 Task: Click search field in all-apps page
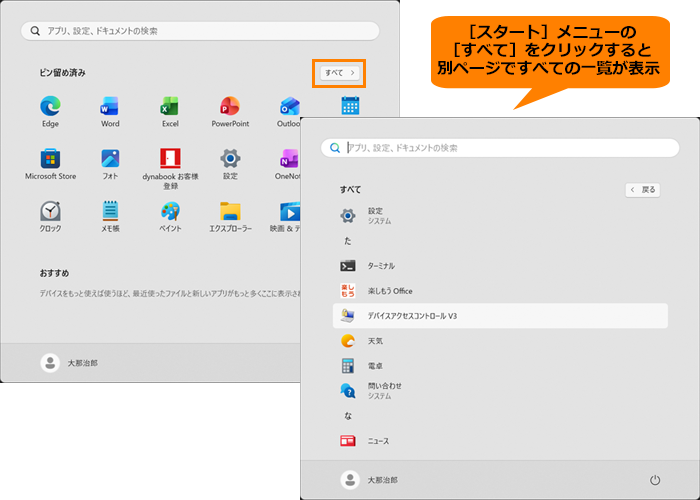pyautogui.click(x=500, y=148)
